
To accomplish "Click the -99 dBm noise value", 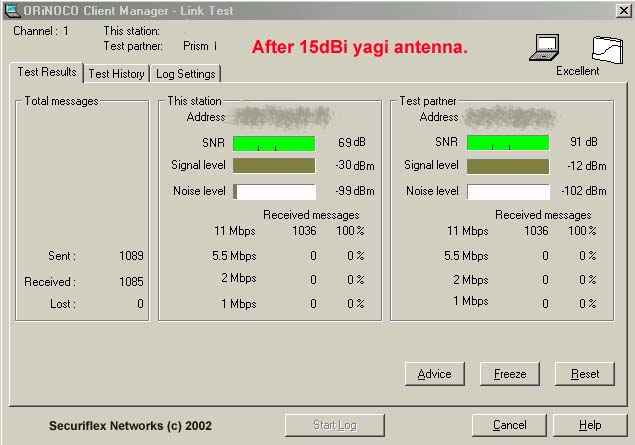I will pos(355,191).
